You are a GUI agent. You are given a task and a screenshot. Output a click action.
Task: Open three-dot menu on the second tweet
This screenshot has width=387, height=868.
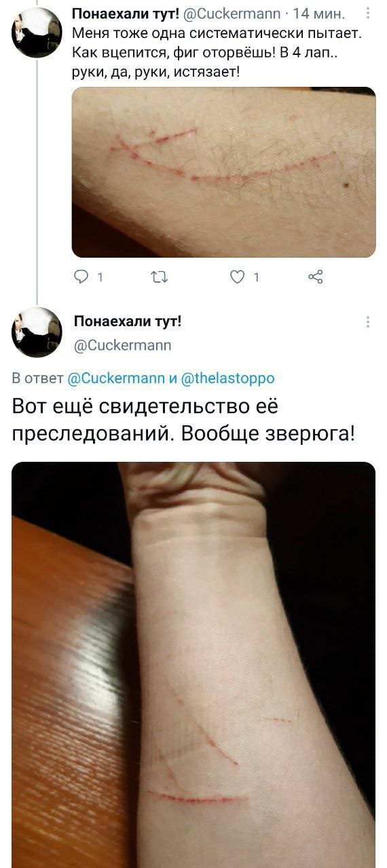coord(368,322)
